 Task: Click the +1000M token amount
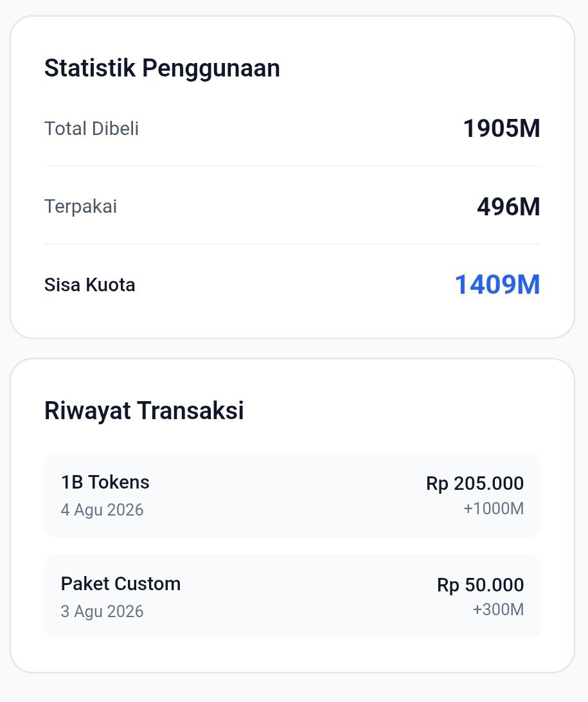[494, 509]
